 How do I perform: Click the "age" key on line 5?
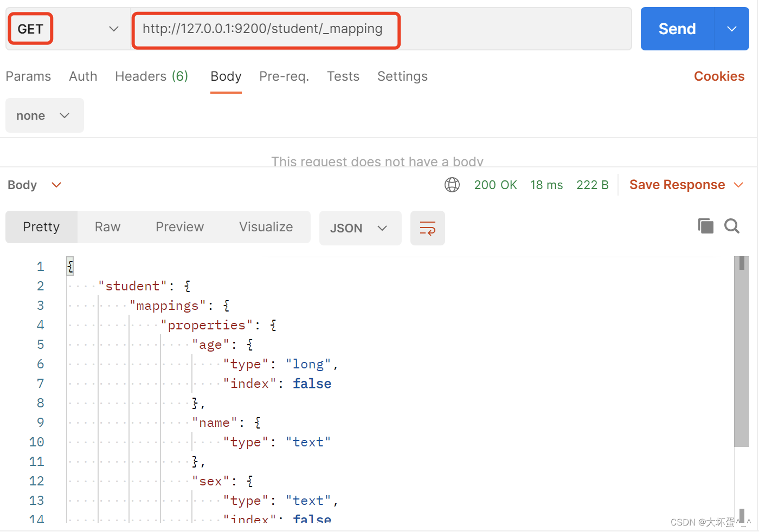211,345
